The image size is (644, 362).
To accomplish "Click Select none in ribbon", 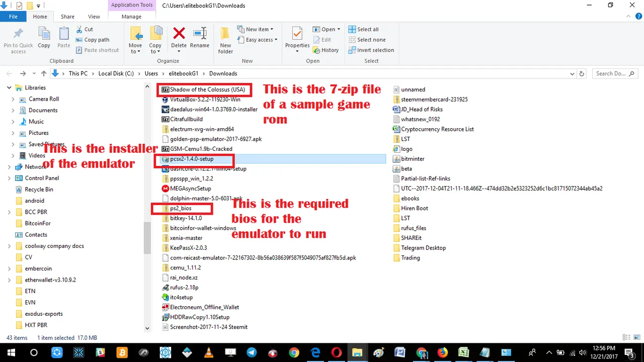I will [x=367, y=40].
